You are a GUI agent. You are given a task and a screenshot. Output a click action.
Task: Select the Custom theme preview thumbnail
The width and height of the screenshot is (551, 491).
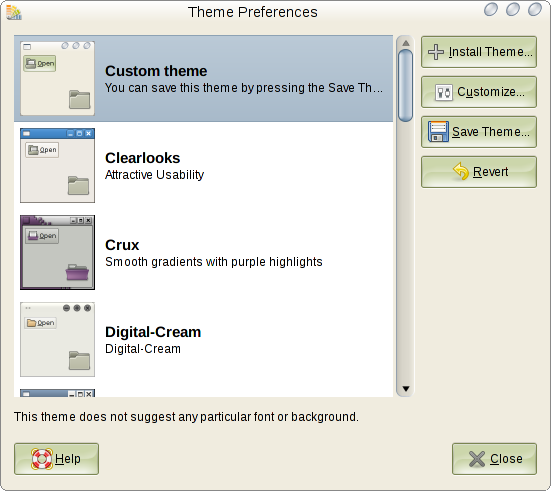pos(57,78)
